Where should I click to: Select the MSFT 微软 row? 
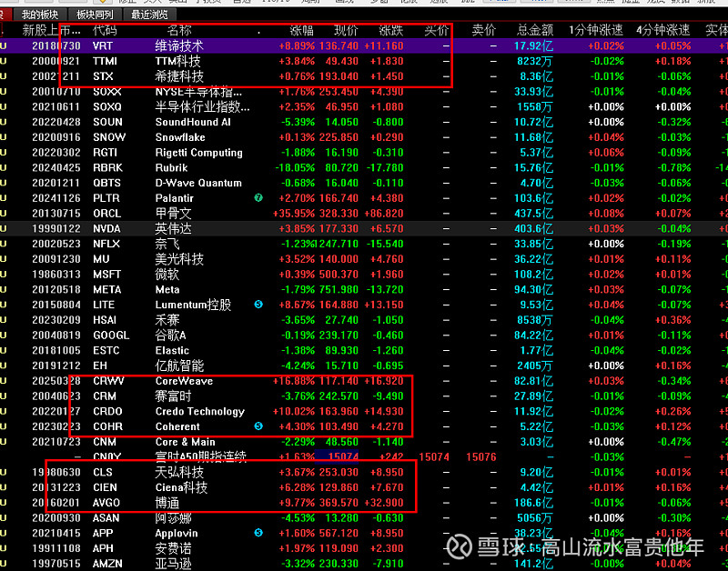coord(364,275)
